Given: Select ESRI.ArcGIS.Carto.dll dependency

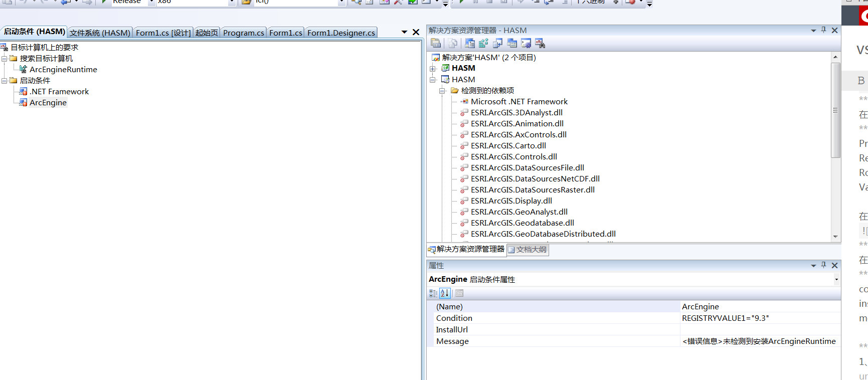Looking at the screenshot, I should pyautogui.click(x=508, y=145).
